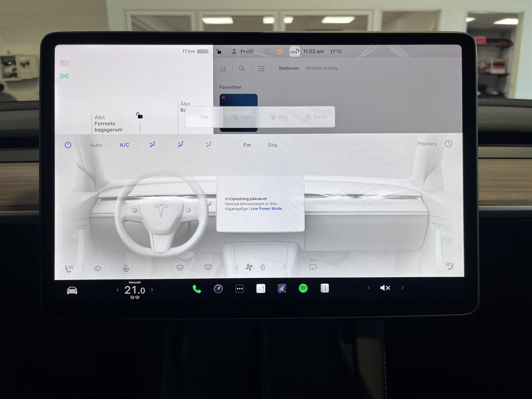This screenshot has width=532, height=399.
Task: Open vehicle controls car icon
Action: pyautogui.click(x=72, y=291)
